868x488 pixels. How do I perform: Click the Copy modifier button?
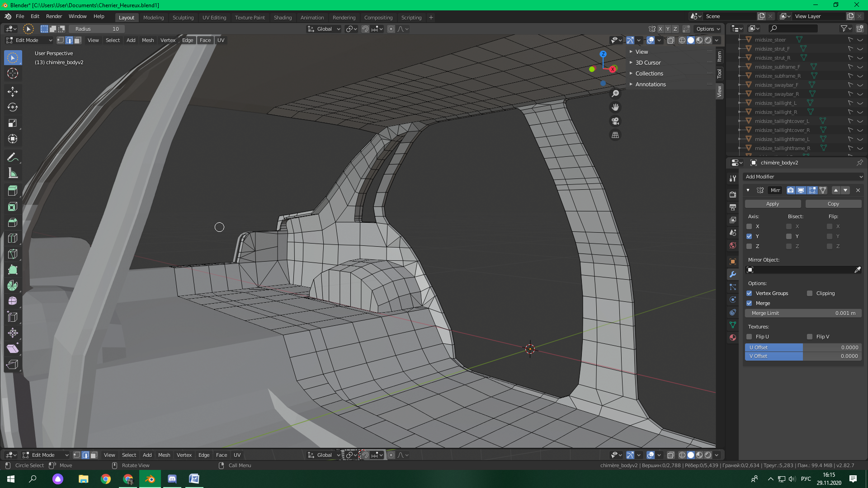pyautogui.click(x=833, y=204)
